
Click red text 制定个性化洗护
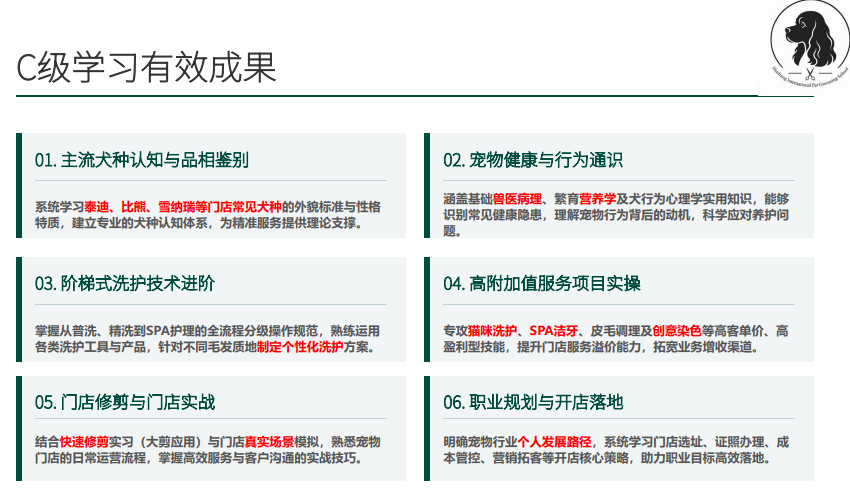pos(300,347)
